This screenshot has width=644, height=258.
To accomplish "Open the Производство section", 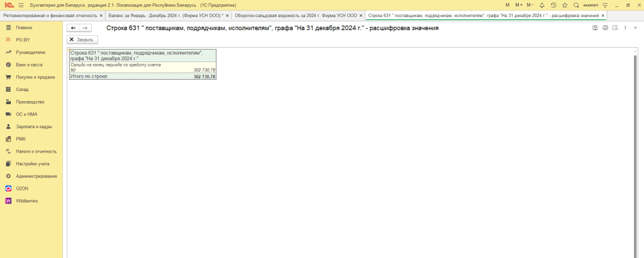I will [x=31, y=102].
